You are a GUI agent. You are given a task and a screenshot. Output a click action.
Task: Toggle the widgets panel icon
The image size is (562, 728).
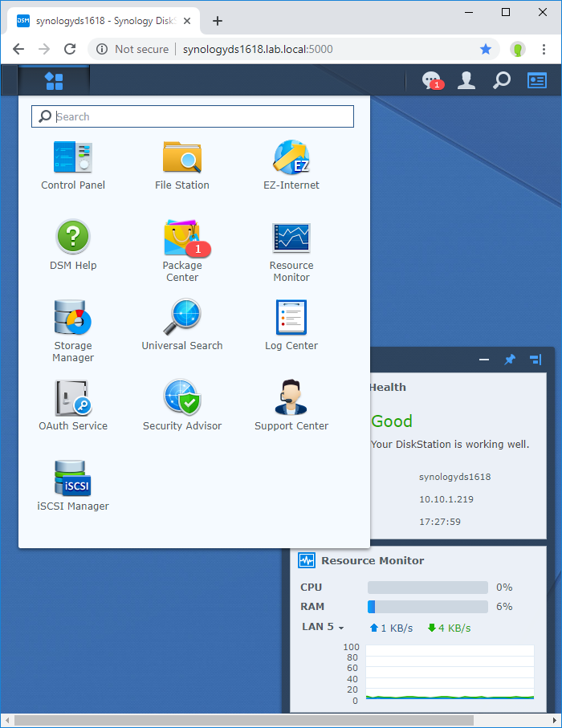[x=537, y=80]
